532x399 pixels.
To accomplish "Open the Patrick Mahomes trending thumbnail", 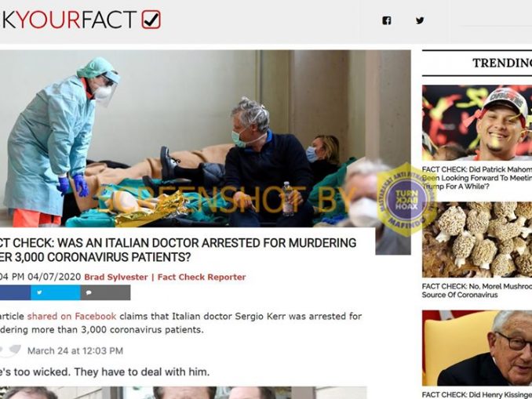I will (477, 123).
